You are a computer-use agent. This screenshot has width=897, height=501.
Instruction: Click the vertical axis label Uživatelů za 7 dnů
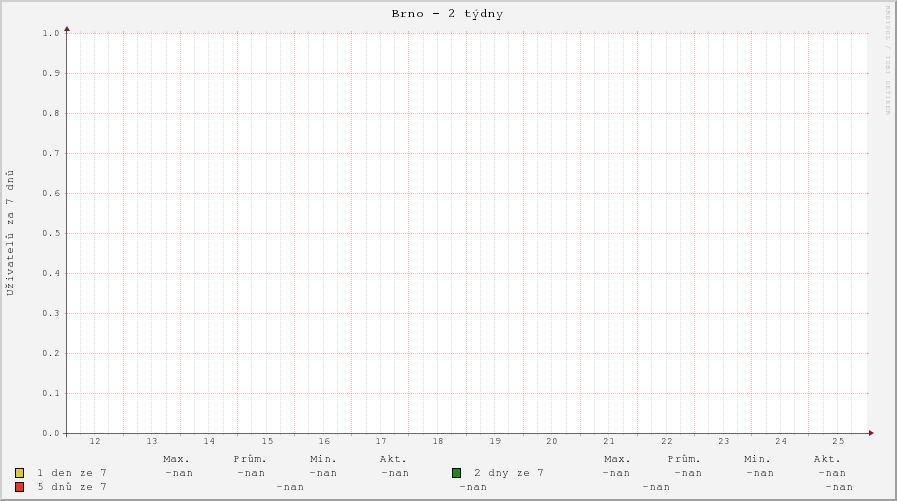(11, 234)
